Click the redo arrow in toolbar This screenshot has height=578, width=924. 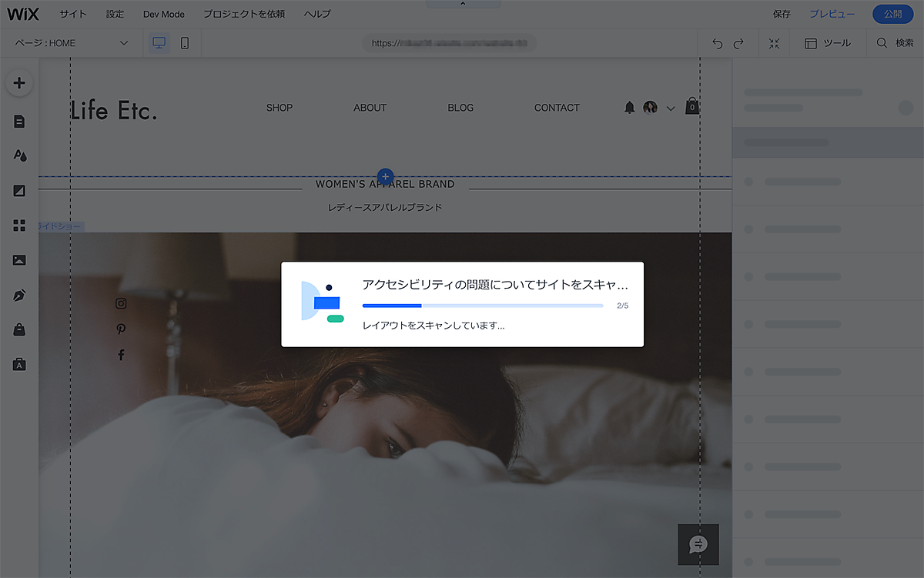[x=738, y=44]
